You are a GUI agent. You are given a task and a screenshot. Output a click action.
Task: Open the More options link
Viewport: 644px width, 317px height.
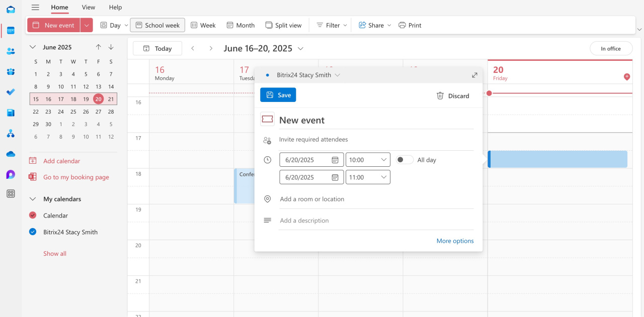pyautogui.click(x=455, y=241)
